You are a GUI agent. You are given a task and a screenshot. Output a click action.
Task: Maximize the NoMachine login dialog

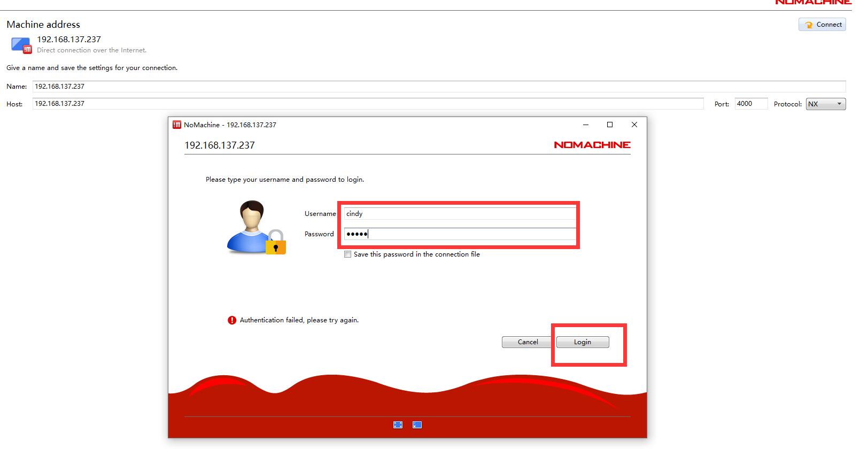[610, 125]
